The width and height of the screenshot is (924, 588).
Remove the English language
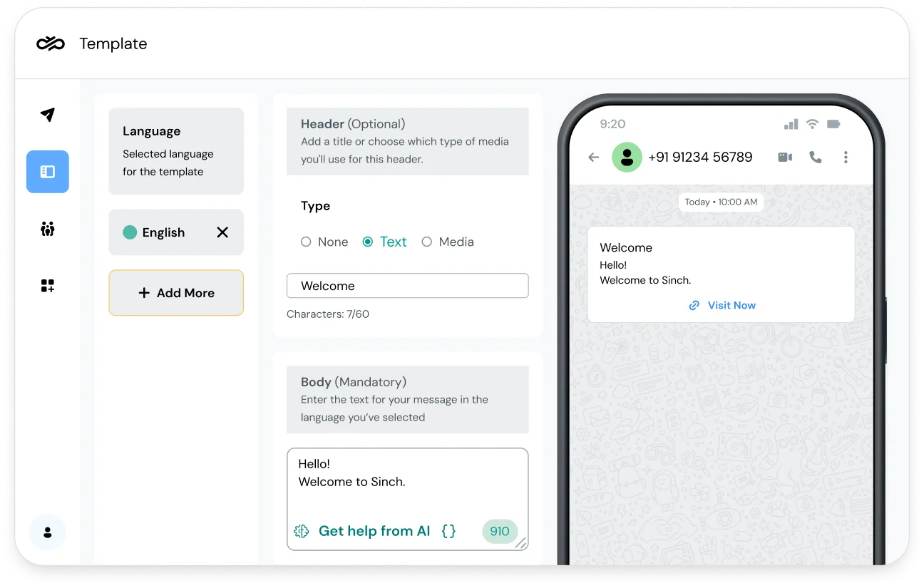[222, 232]
